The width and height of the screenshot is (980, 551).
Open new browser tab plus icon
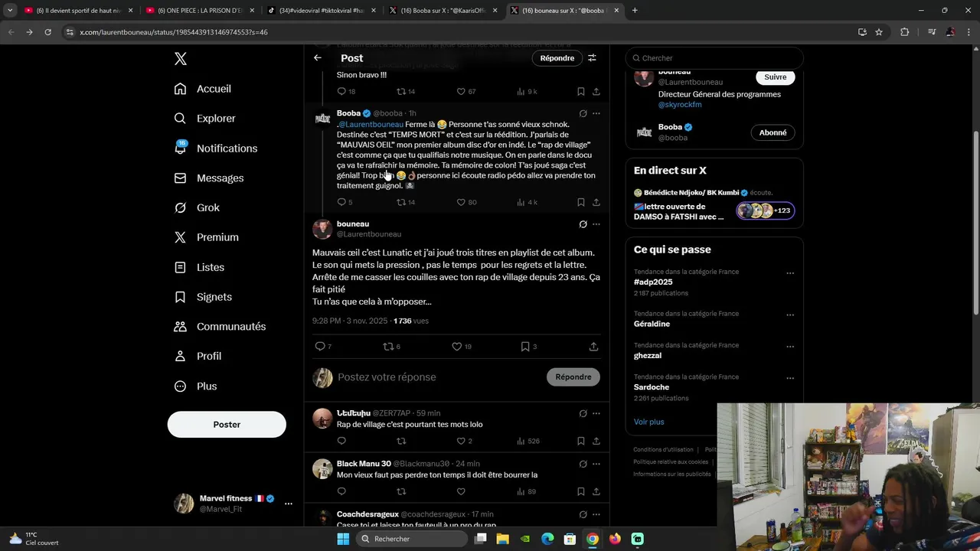[x=635, y=11]
